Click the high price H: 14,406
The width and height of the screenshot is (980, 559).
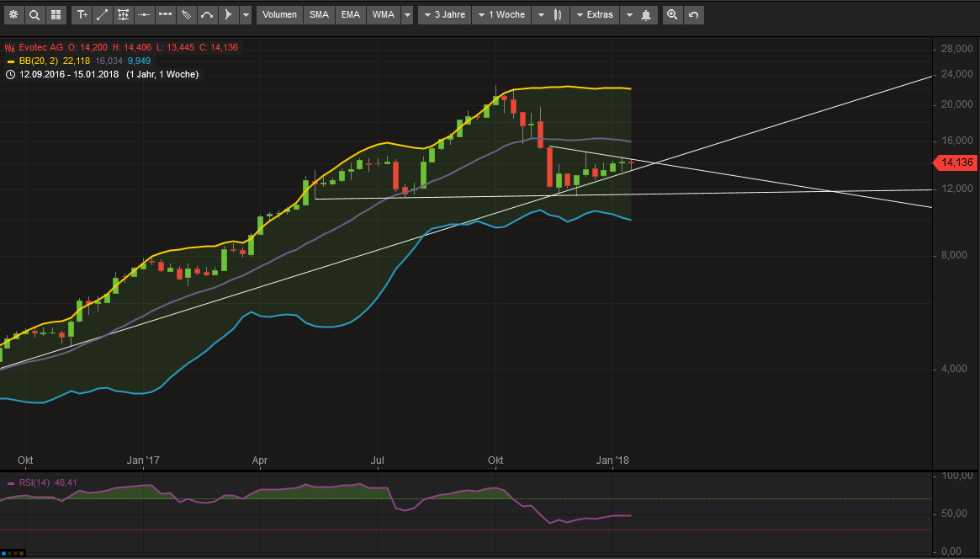click(x=132, y=47)
